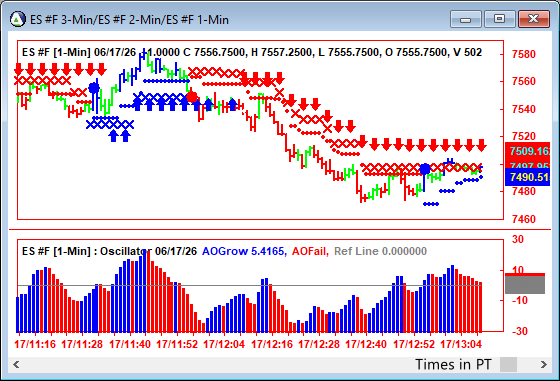Click the 17/12:52 time axis label
Viewport: 560px width, 381px height.
point(414,344)
